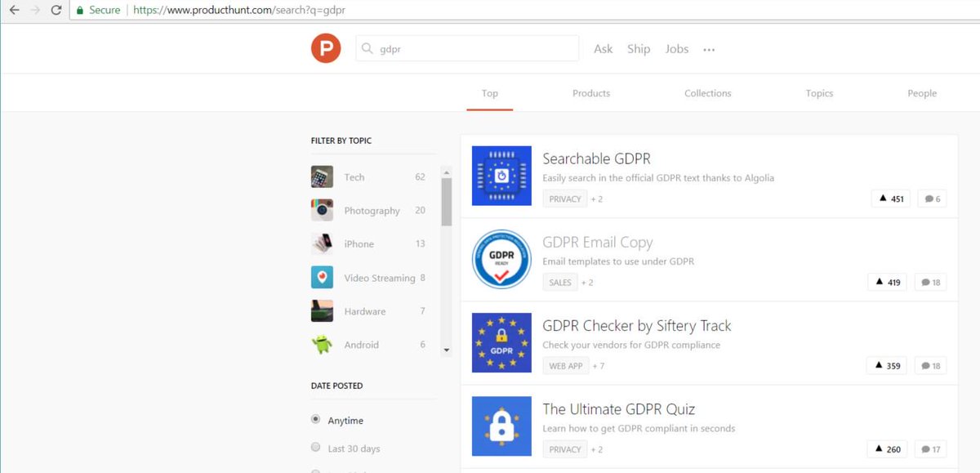
Task: Select the Android robot icon
Action: (x=322, y=344)
